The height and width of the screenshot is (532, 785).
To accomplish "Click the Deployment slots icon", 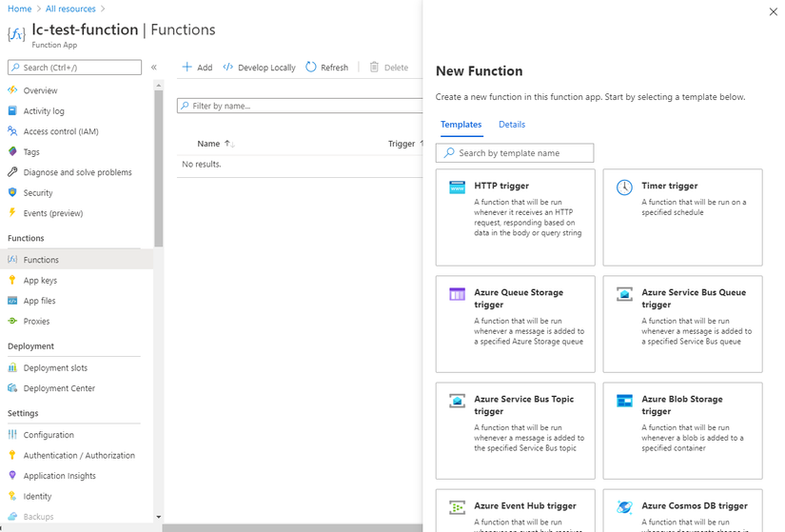I will (x=12, y=367).
